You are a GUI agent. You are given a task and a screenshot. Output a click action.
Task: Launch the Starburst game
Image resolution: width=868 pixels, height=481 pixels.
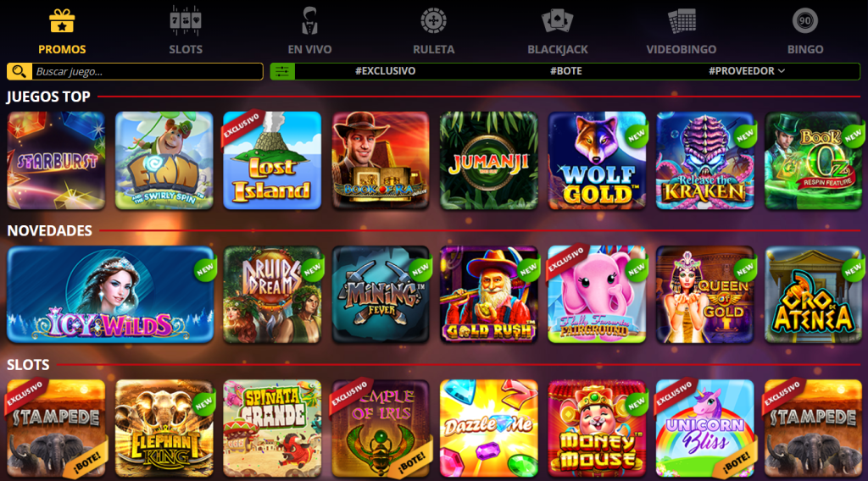[x=56, y=160]
